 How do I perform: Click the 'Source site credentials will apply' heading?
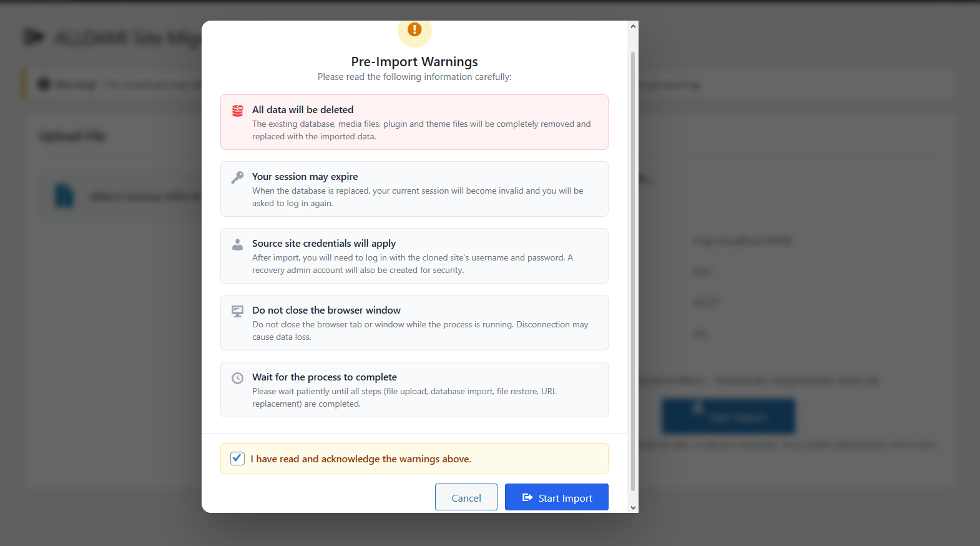(323, 244)
